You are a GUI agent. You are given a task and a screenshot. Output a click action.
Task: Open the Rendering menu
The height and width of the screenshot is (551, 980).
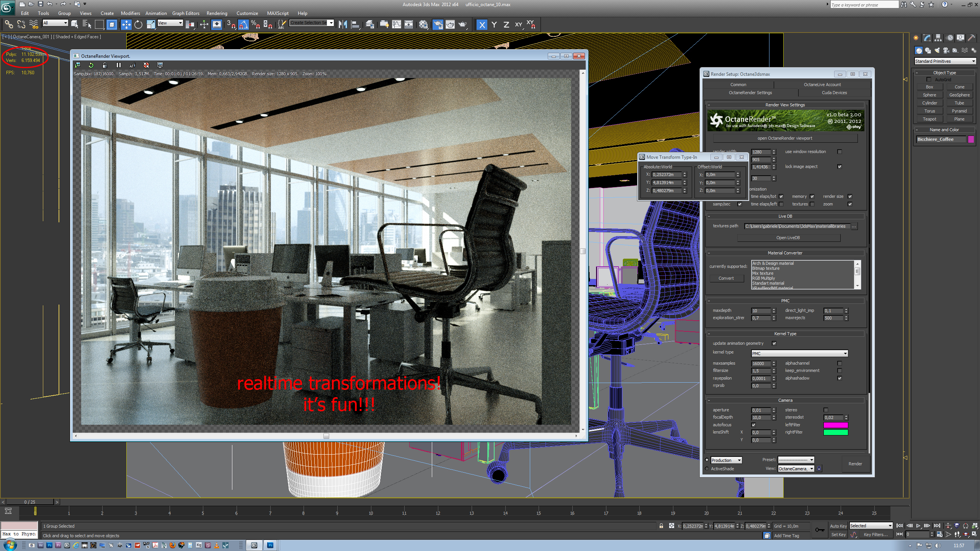coord(217,13)
